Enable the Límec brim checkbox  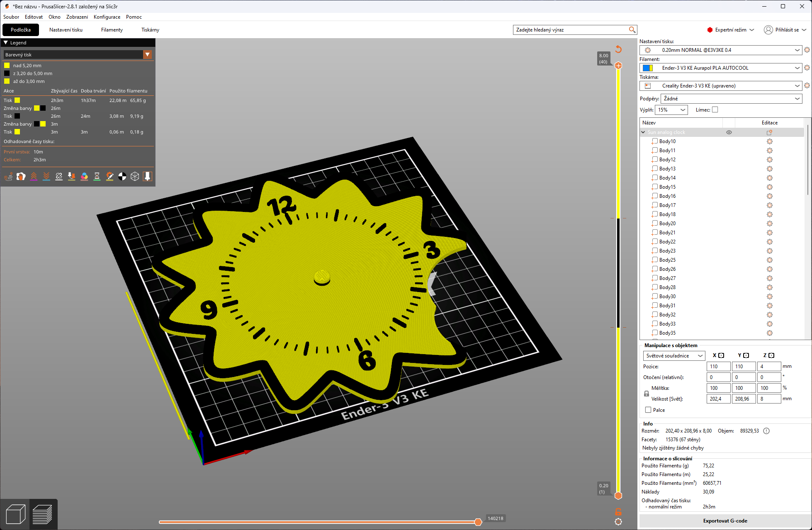715,110
